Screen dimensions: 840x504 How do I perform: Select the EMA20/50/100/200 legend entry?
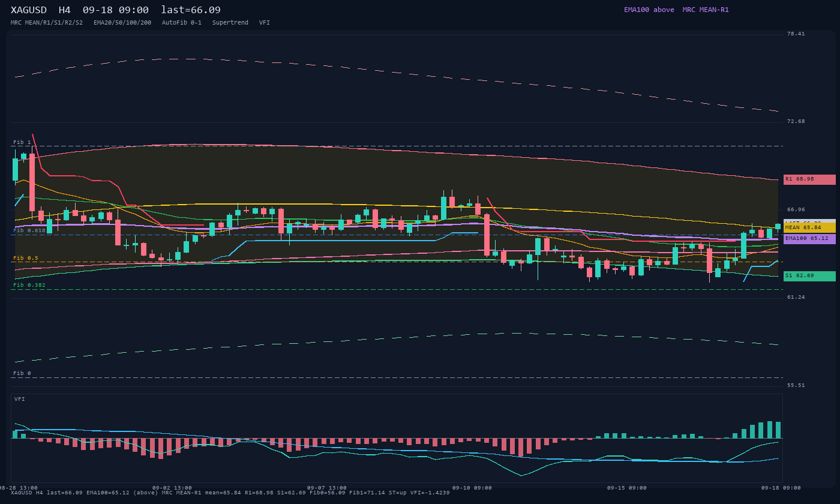click(122, 23)
